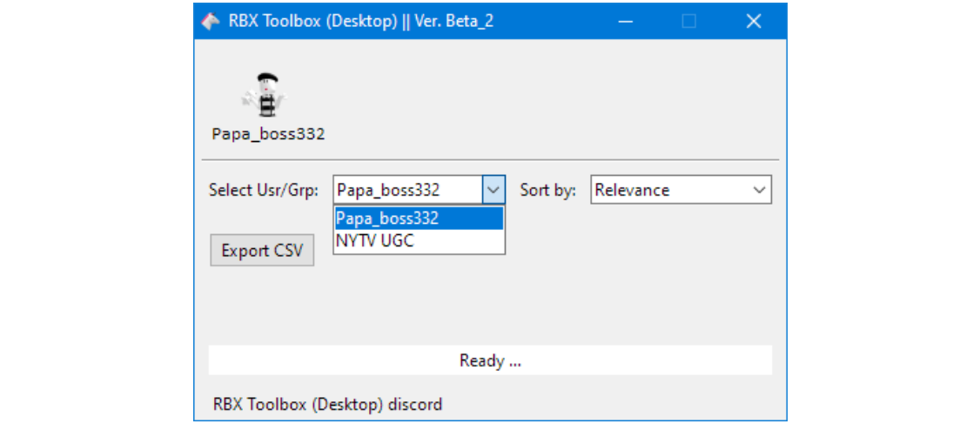The image size is (980, 424).
Task: Close the RBX Toolbox window
Action: click(x=754, y=21)
